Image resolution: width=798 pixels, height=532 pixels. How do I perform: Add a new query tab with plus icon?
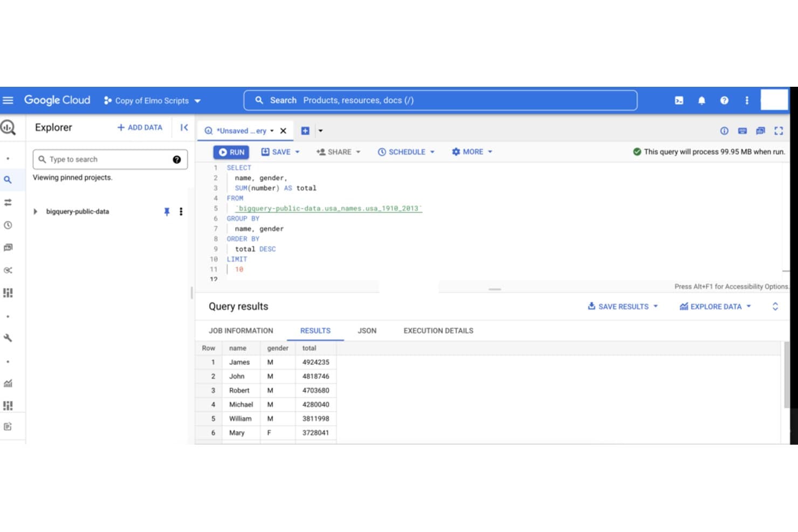coord(305,131)
